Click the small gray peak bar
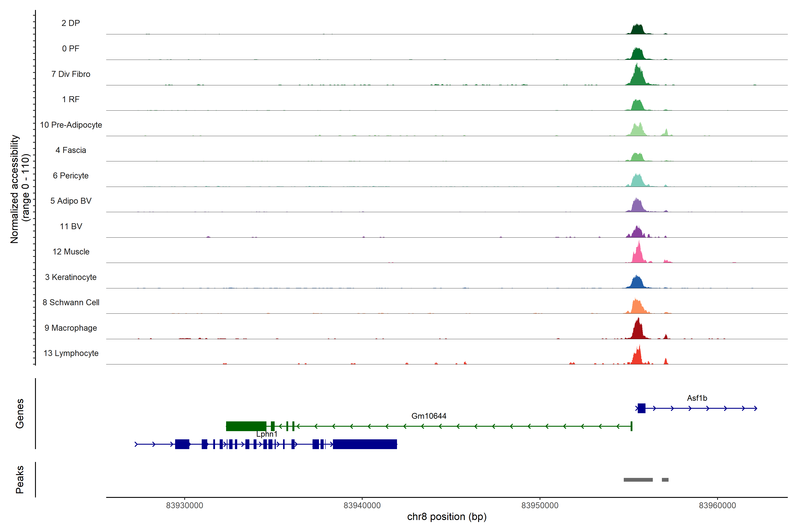 (665, 480)
